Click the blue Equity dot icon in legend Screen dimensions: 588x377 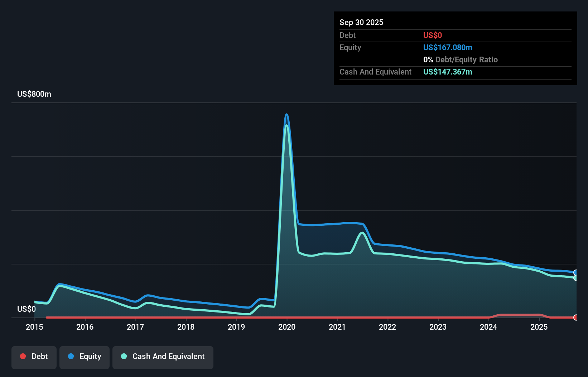tap(72, 356)
